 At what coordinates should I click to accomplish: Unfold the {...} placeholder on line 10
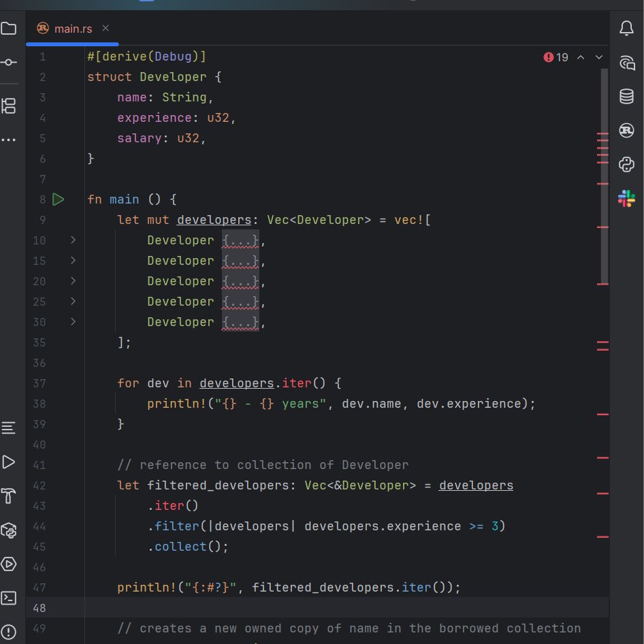(240, 240)
